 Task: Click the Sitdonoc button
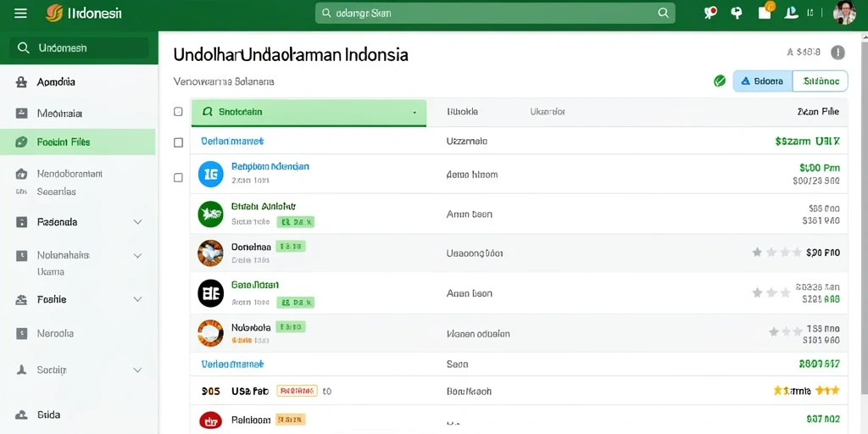tap(821, 81)
